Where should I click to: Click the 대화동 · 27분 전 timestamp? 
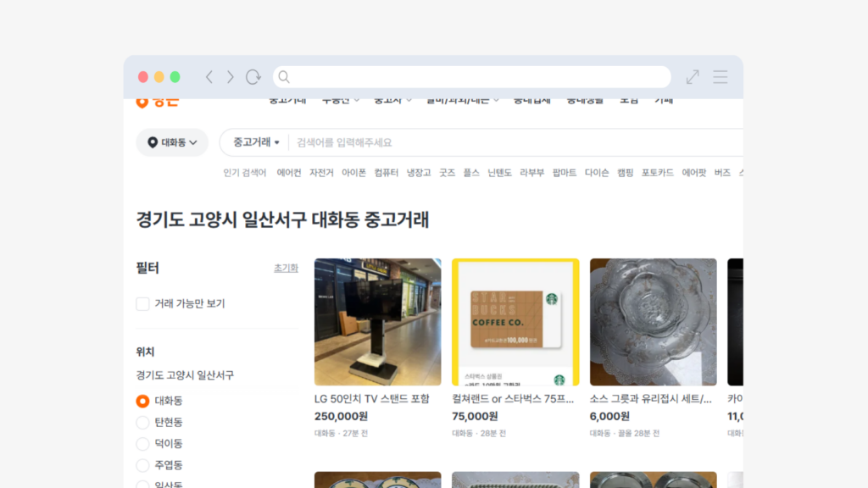coord(341,433)
